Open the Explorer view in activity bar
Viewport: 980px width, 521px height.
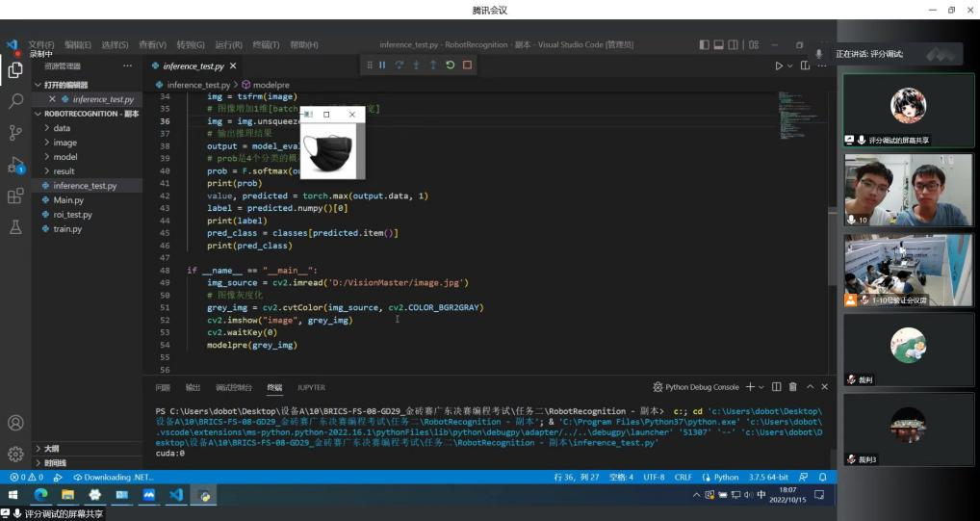(x=15, y=70)
